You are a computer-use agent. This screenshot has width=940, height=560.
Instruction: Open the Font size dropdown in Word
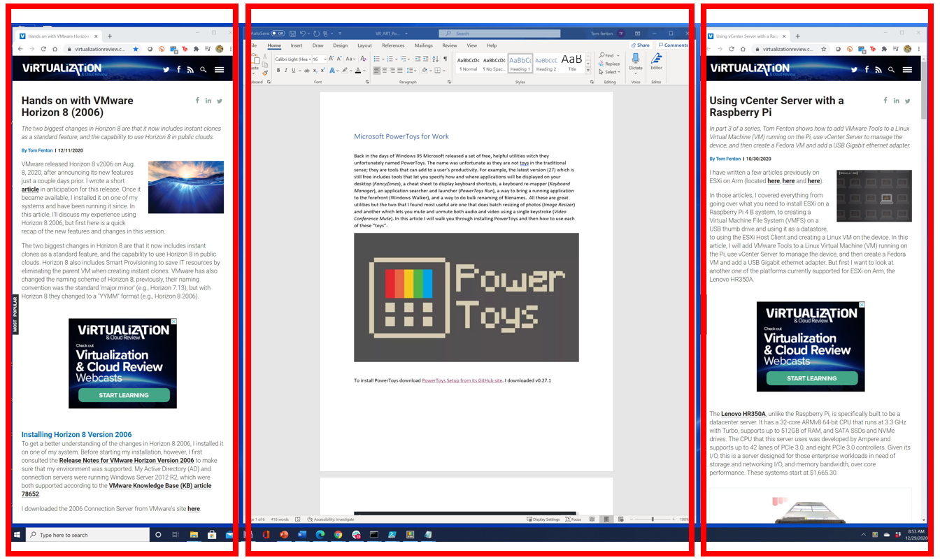click(x=324, y=59)
